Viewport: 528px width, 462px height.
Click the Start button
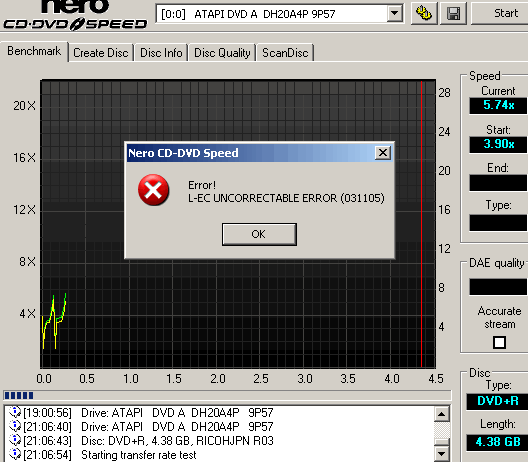tap(500, 13)
